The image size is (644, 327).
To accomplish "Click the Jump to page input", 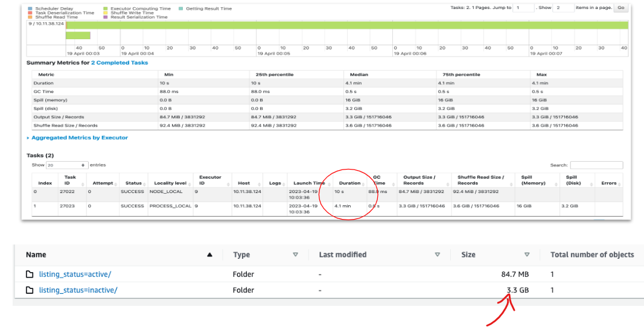I will [524, 8].
